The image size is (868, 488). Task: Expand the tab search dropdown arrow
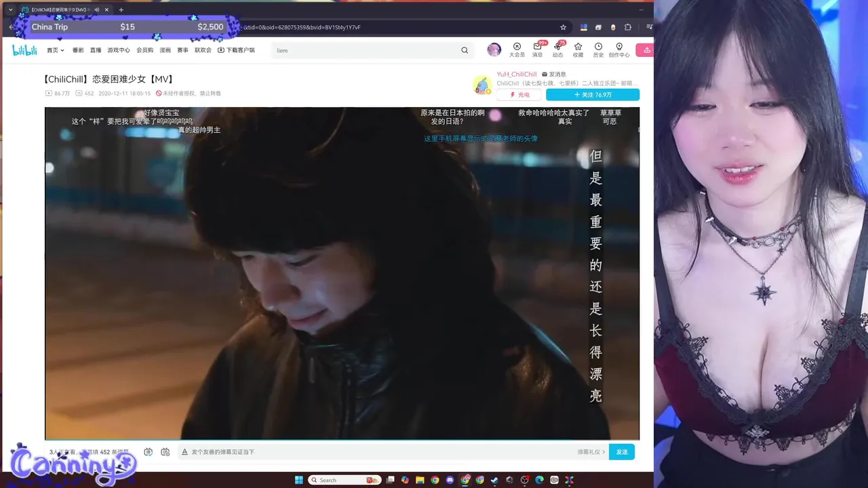(10, 9)
